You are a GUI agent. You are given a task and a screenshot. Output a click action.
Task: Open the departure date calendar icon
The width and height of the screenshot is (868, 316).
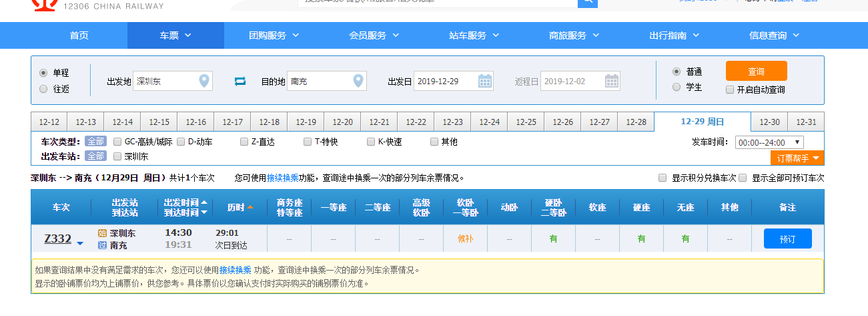point(485,82)
